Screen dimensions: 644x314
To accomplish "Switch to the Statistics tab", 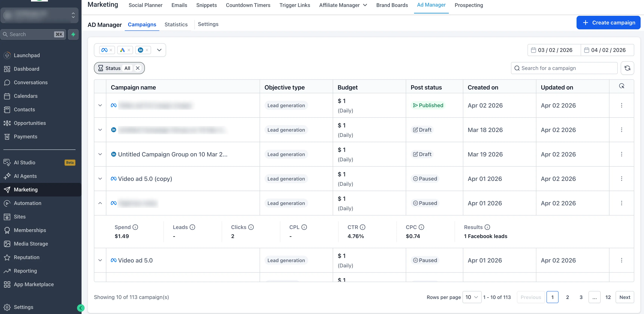I will tap(176, 24).
